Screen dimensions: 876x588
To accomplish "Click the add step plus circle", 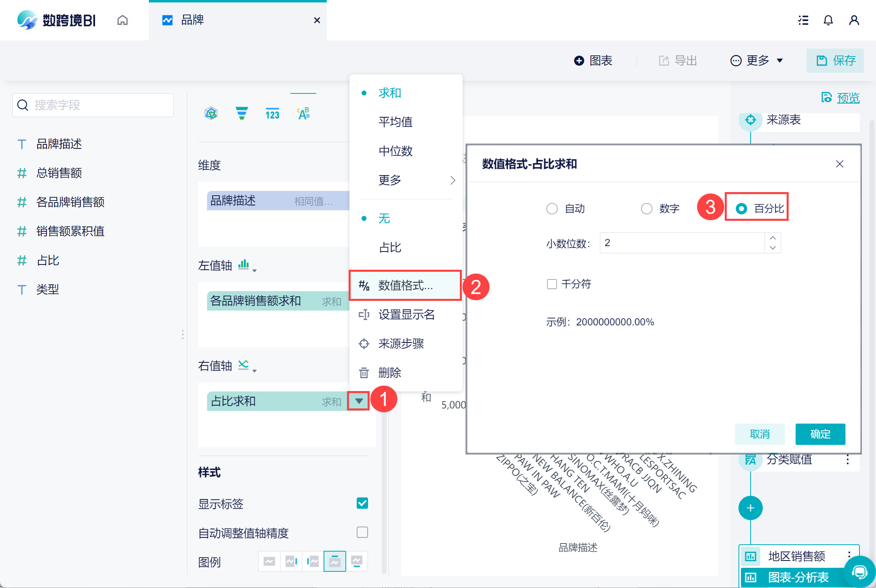I will (750, 508).
